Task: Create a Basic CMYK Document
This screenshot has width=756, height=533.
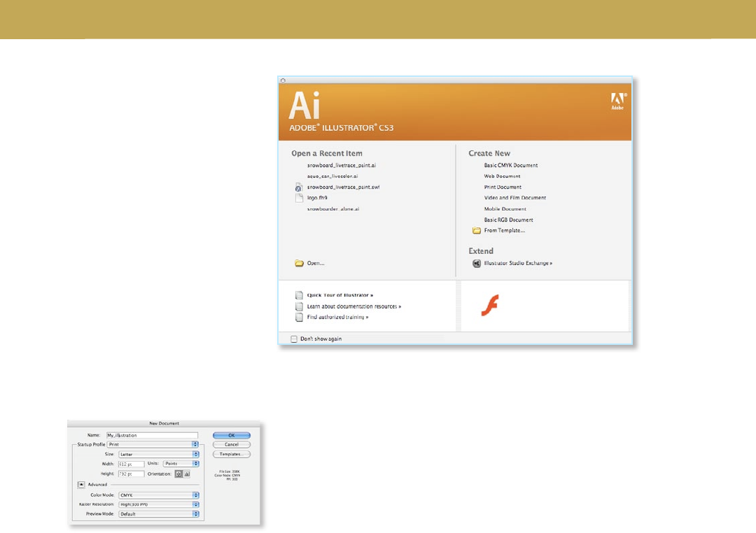Action: coord(510,165)
